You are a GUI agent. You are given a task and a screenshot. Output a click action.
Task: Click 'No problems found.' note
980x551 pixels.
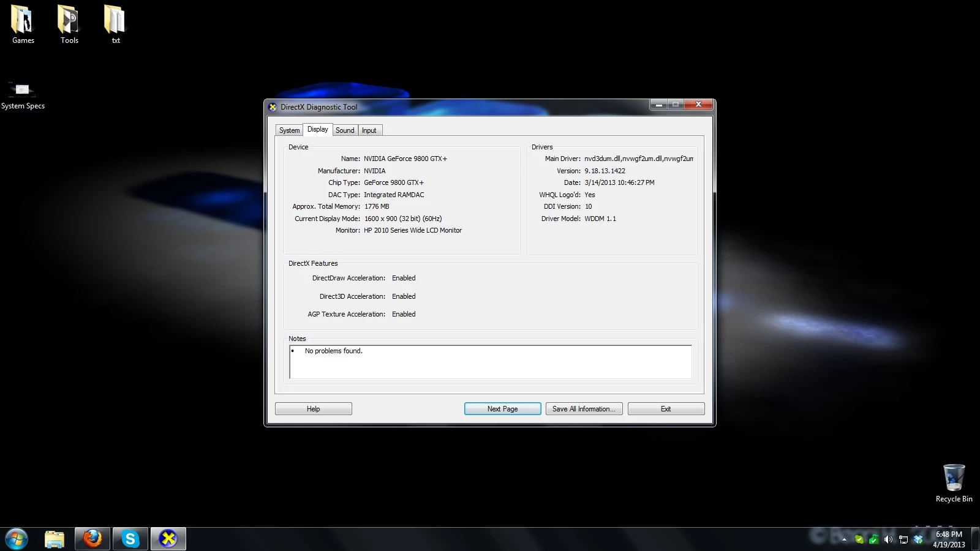pos(334,351)
